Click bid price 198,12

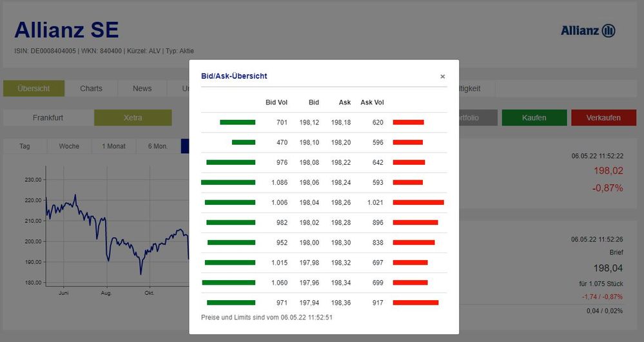pos(309,122)
